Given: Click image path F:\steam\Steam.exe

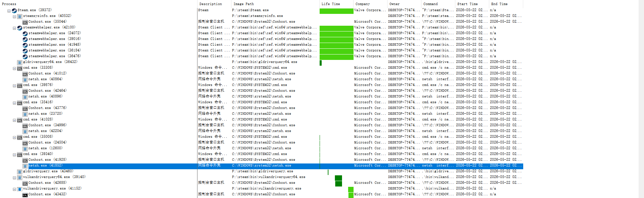Looking at the screenshot, I should click(250, 10).
